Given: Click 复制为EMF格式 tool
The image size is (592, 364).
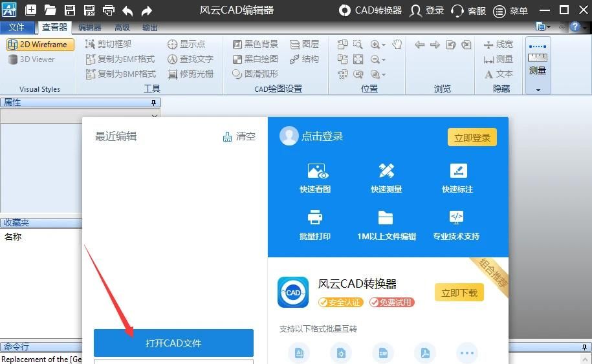Looking at the screenshot, I should [120, 59].
